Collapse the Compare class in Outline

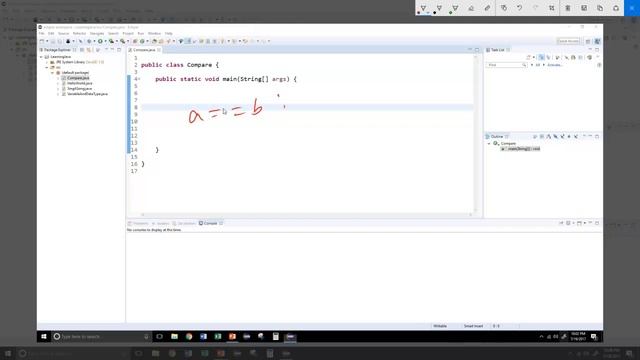click(489, 144)
